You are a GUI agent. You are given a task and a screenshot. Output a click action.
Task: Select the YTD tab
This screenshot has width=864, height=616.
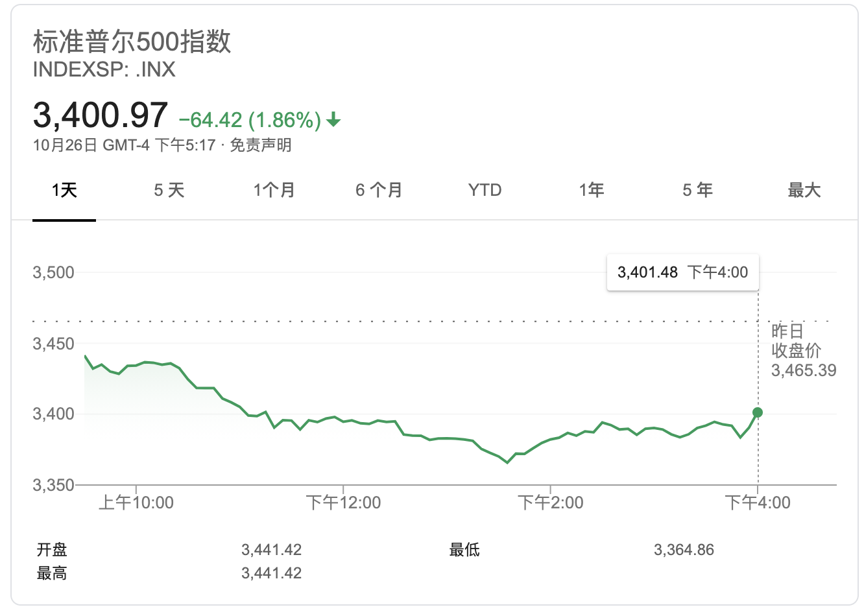(x=485, y=190)
